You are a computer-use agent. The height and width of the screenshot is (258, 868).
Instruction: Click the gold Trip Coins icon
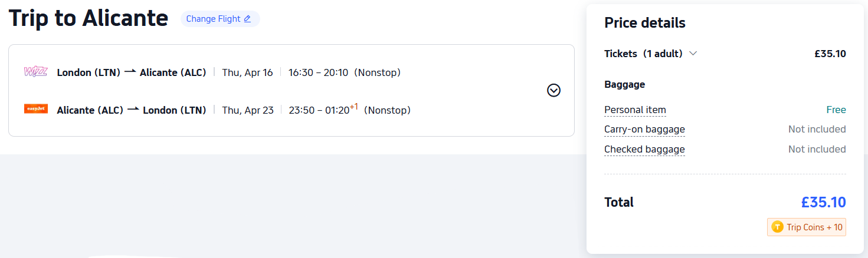777,227
